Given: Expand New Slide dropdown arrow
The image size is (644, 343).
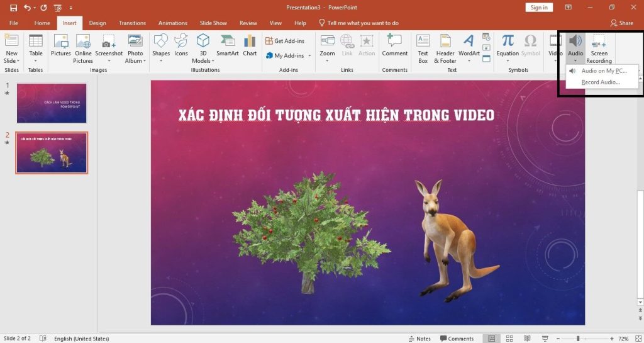Looking at the screenshot, I should tap(18, 61).
